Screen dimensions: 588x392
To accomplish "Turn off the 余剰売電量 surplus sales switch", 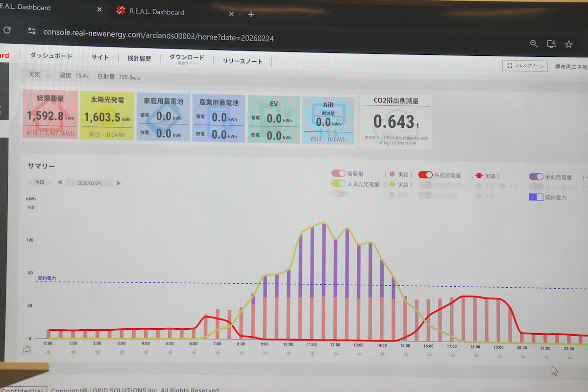I will pyautogui.click(x=536, y=177).
